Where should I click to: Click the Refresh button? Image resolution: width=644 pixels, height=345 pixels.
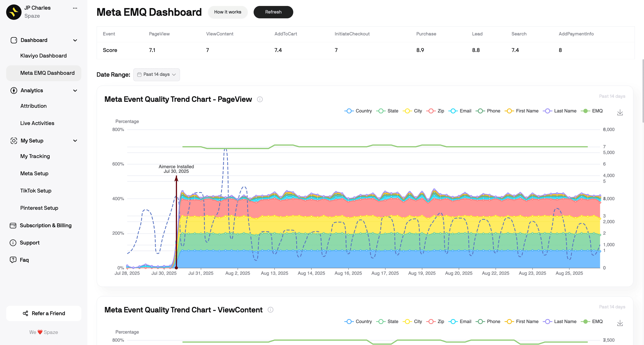[273, 12]
